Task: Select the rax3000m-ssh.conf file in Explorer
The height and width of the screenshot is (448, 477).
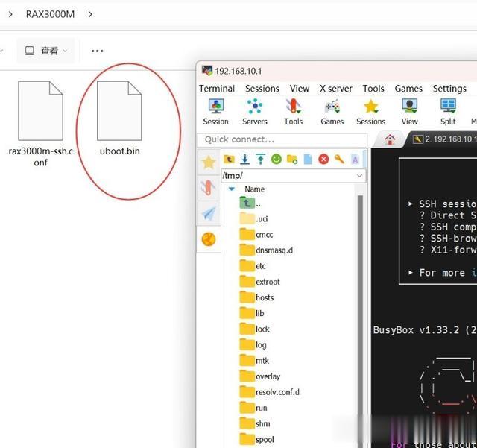Action: point(41,124)
